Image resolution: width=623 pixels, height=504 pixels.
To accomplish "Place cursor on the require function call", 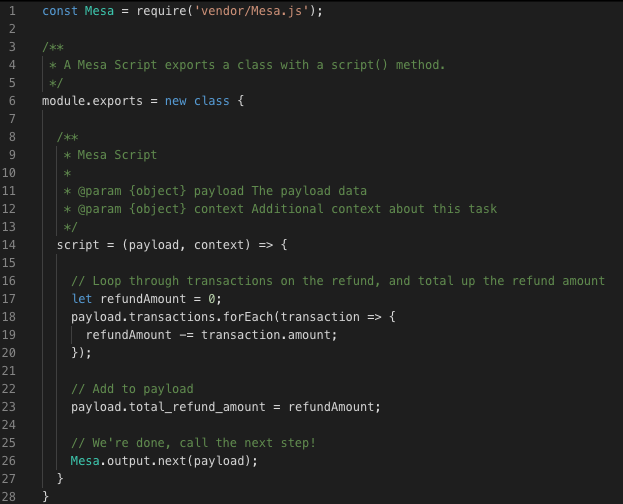I will tap(161, 11).
